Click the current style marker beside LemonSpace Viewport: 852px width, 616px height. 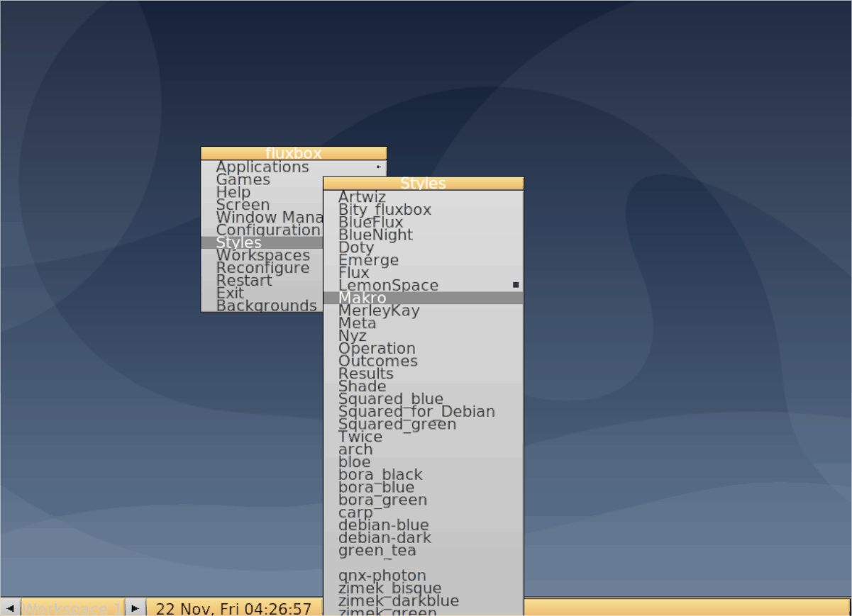tap(514, 284)
